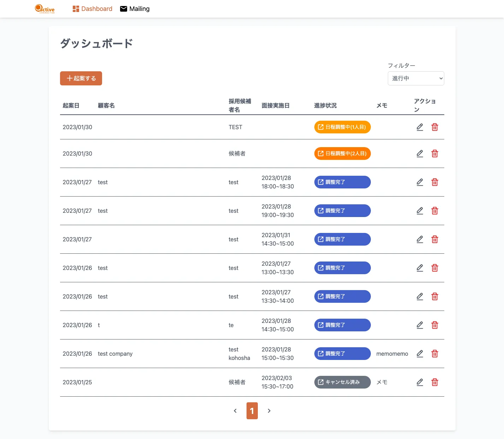Select page 1 in pagination
504x439 pixels.
(252, 411)
